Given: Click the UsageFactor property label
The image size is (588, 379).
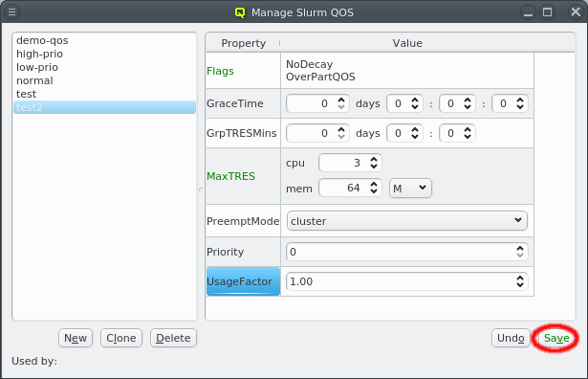Looking at the screenshot, I should click(x=243, y=281).
